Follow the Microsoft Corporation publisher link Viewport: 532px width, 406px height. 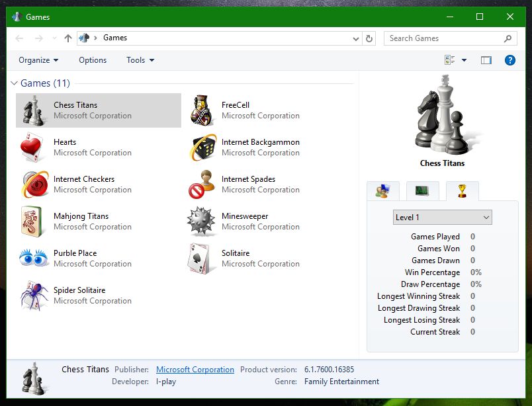(x=195, y=370)
